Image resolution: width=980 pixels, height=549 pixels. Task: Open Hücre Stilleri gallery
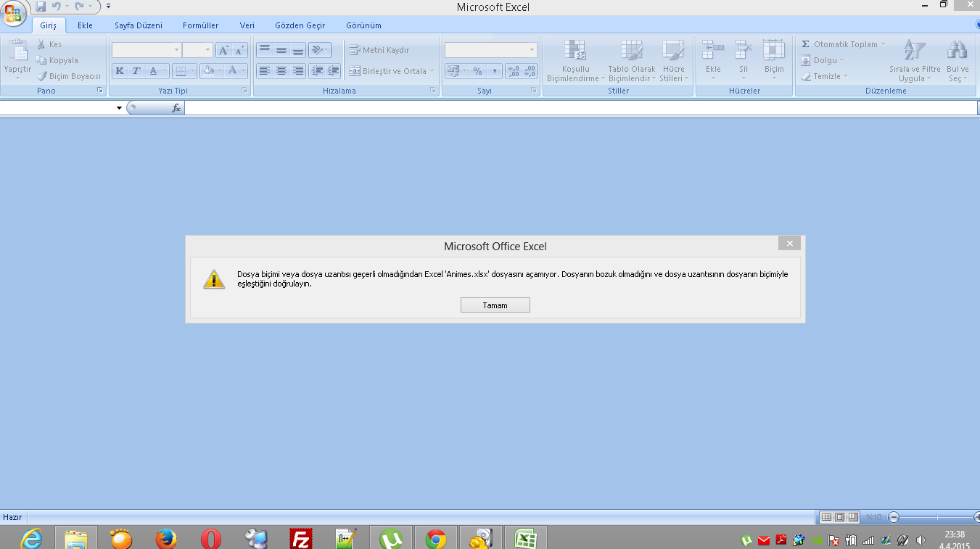click(x=673, y=61)
